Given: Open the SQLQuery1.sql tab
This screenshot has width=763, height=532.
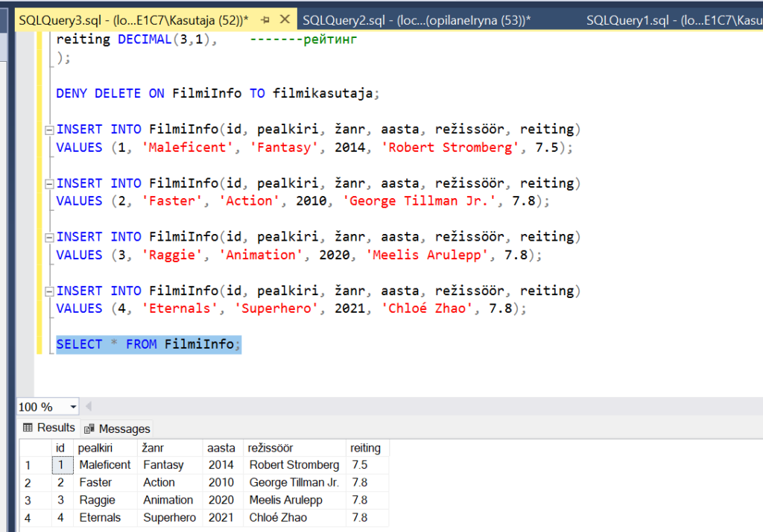Looking at the screenshot, I should (x=674, y=20).
